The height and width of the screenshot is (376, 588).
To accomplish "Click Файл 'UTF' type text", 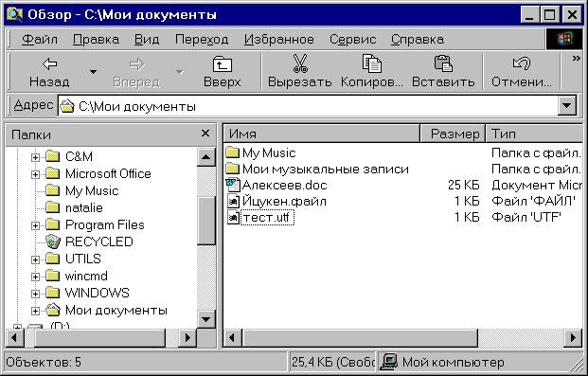I will pos(526,217).
